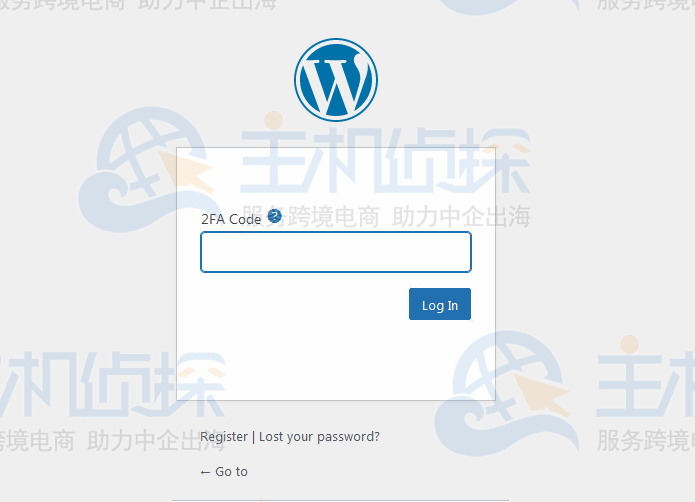Click the left arrow before Go to
695x502 pixels.
click(205, 473)
